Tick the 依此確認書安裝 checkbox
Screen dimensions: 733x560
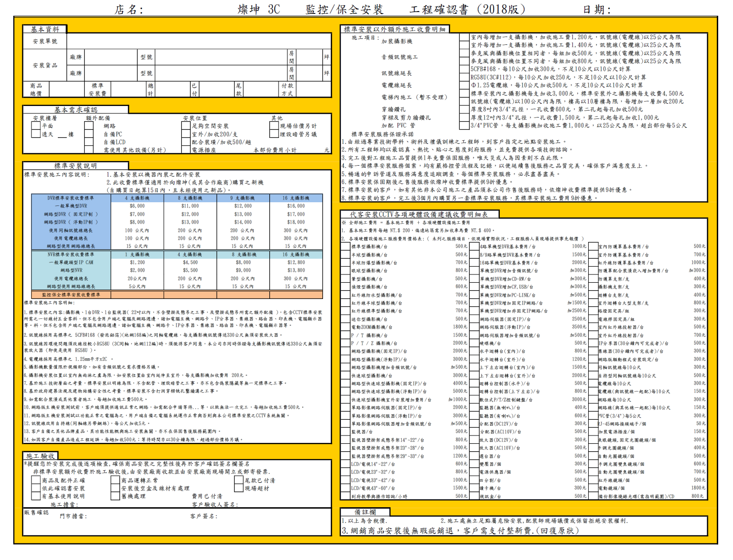tap(36, 488)
